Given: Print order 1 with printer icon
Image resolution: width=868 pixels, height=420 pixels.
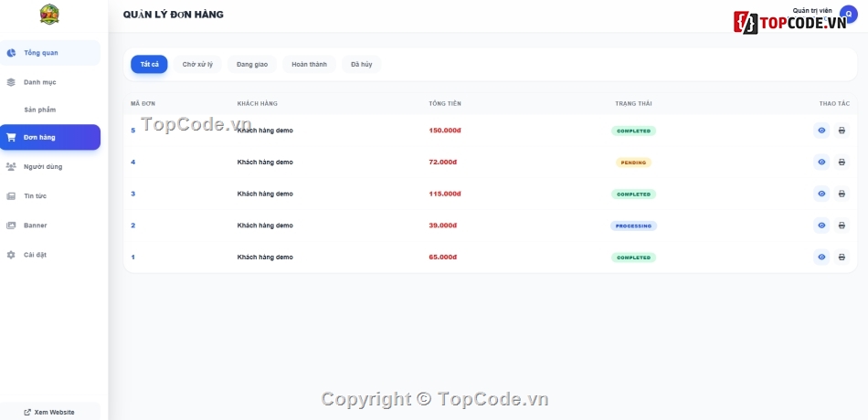Looking at the screenshot, I should pos(842,257).
